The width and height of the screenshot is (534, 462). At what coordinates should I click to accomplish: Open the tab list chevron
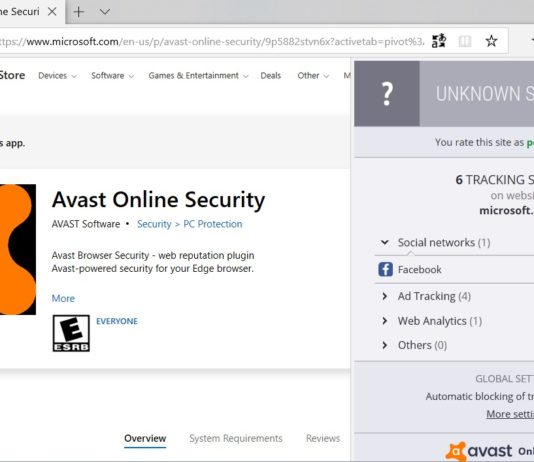[x=105, y=12]
